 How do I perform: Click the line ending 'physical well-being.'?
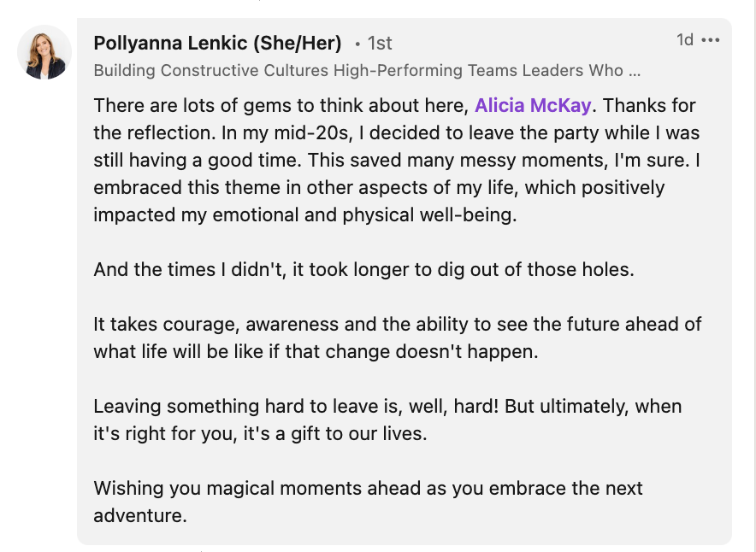point(305,215)
